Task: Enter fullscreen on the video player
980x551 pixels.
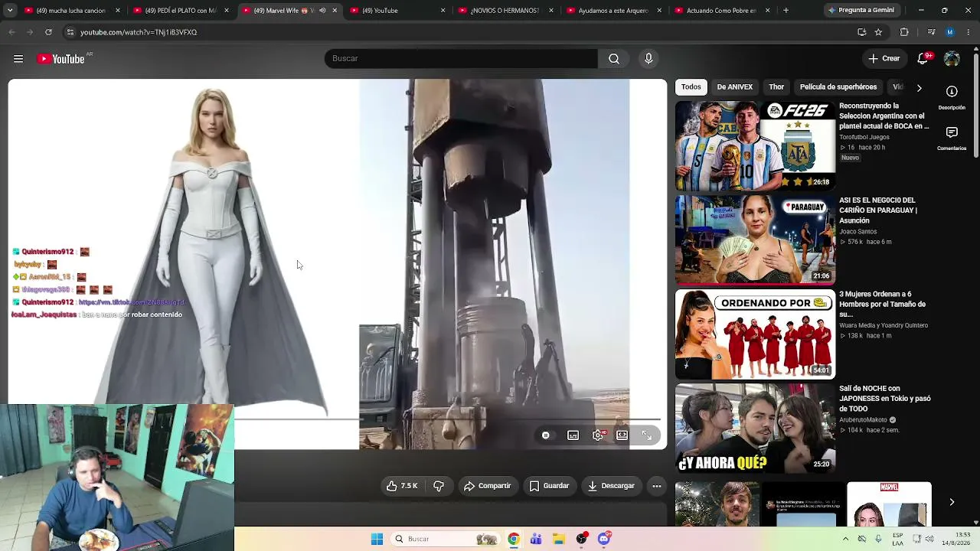Action: point(647,435)
